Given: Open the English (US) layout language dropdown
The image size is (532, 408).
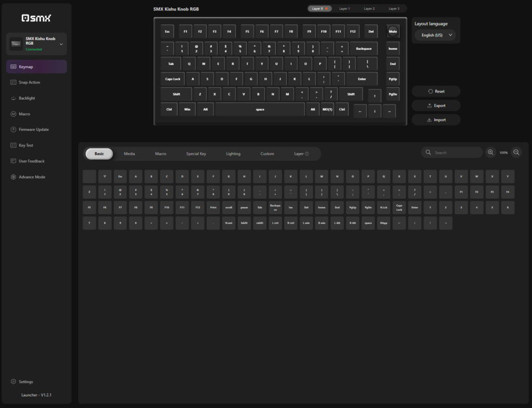Looking at the screenshot, I should [435, 35].
